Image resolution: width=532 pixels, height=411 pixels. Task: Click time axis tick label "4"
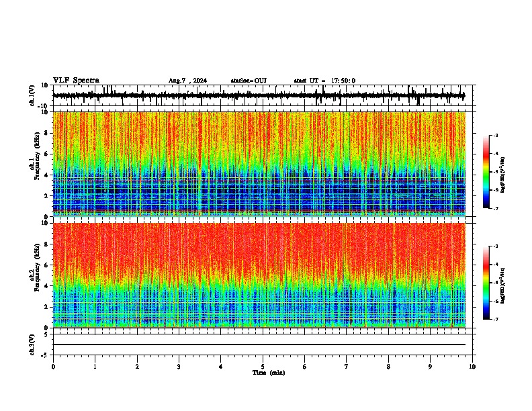pos(221,367)
